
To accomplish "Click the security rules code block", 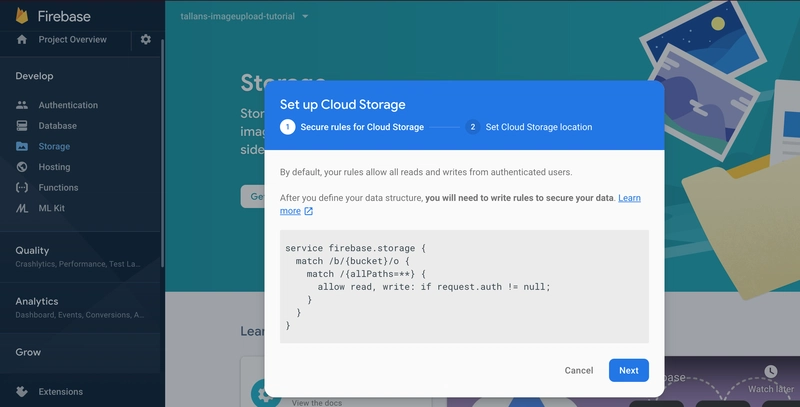I will click(464, 286).
